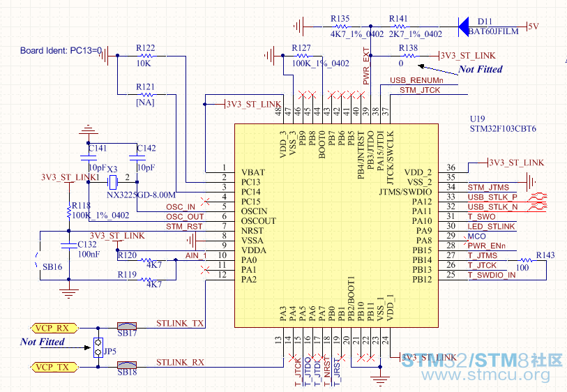Select the STLINK_RX net label

pyautogui.click(x=180, y=362)
